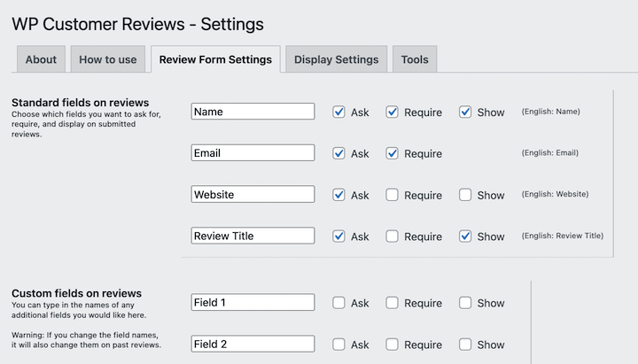Click the "Warning: If you change the field names" text

[x=85, y=335]
